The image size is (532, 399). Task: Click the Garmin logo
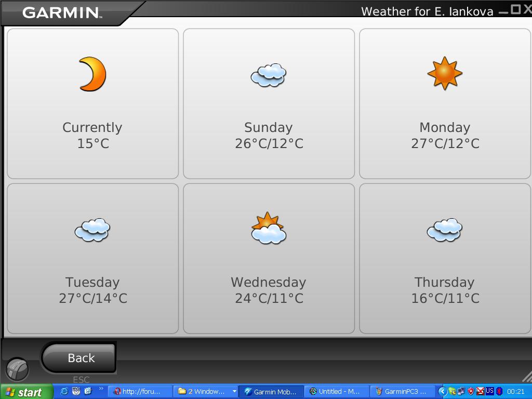pyautogui.click(x=62, y=13)
